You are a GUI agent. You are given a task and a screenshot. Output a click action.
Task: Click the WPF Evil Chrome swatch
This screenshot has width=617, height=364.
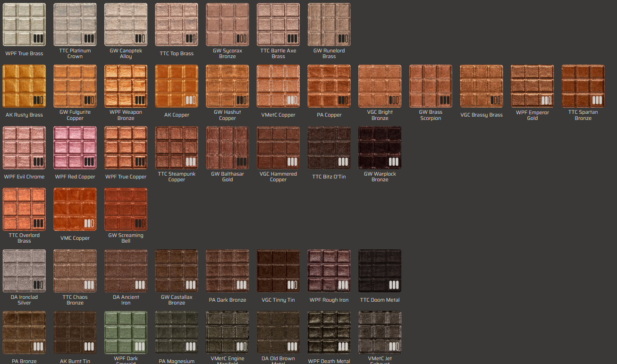[24, 148]
